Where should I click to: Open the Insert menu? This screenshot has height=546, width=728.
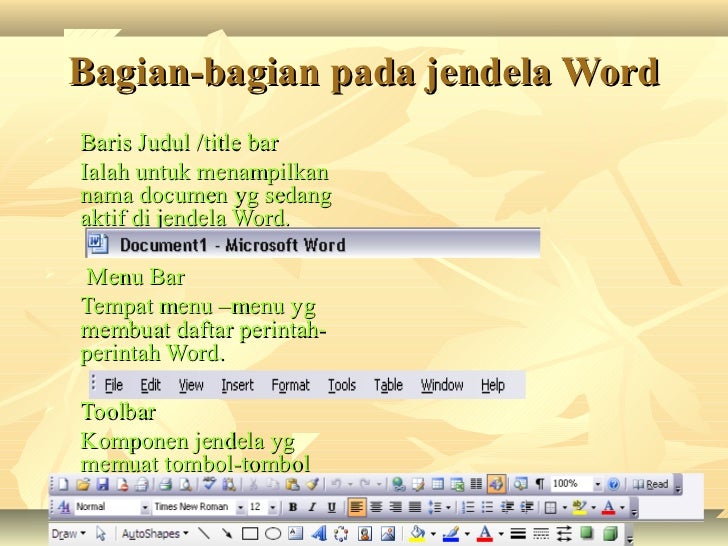click(237, 385)
